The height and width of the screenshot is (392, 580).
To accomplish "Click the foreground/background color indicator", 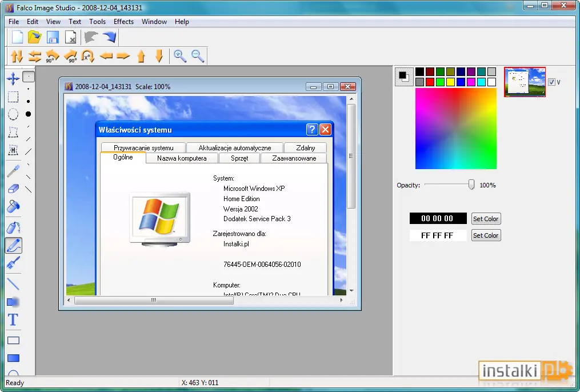I will click(x=404, y=77).
